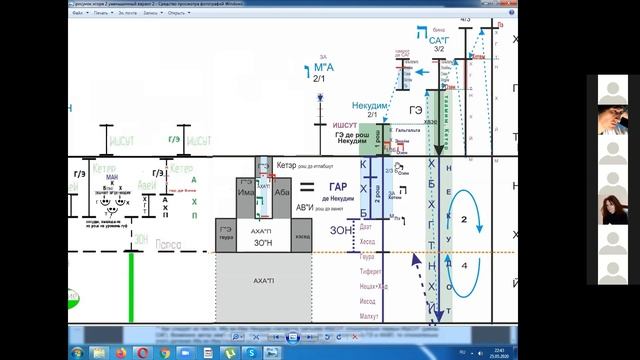Click the 'ГАР' label in diagram

pyautogui.click(x=338, y=187)
